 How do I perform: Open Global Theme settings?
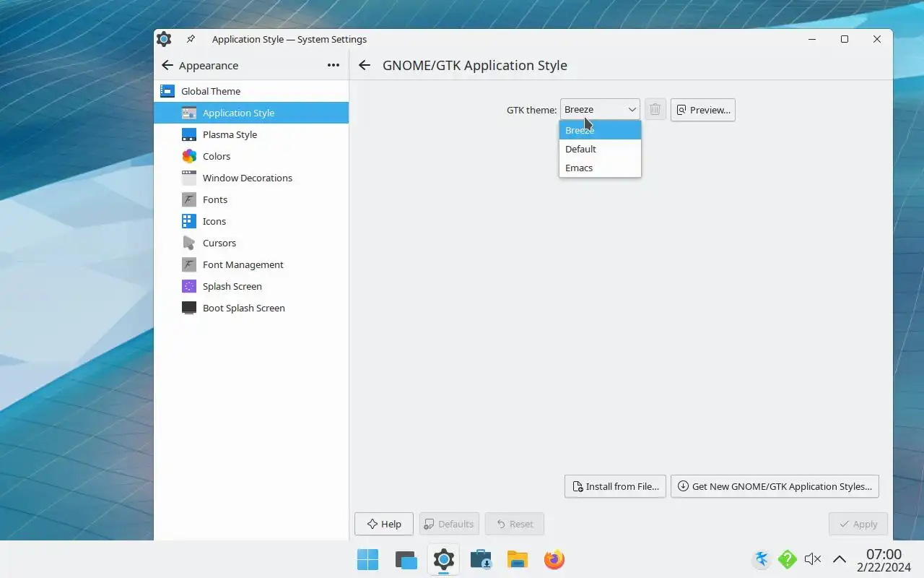251,91
